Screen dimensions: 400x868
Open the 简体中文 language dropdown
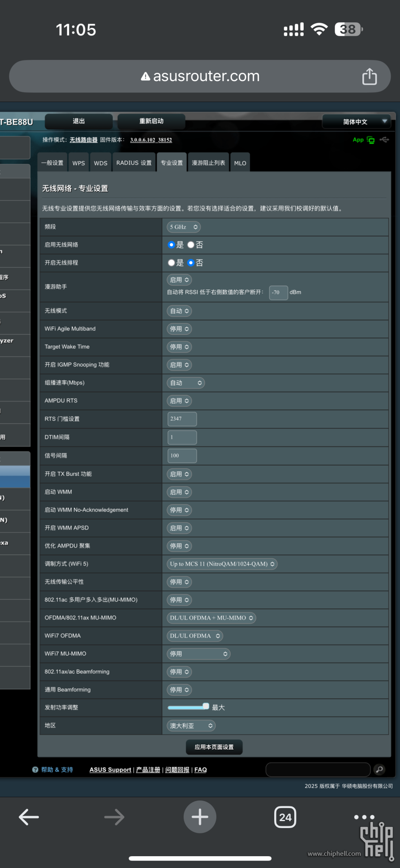click(356, 121)
